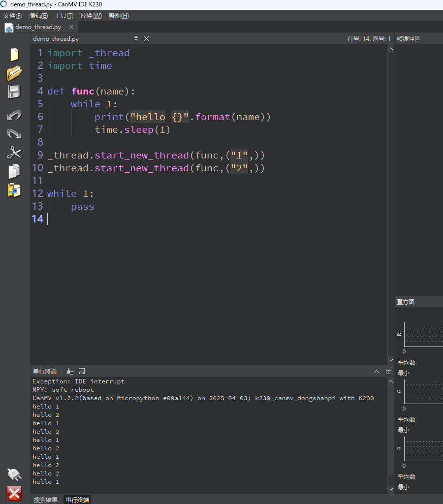Close the demo_thread.py document tab
The height and width of the screenshot is (504, 443).
(x=71, y=27)
